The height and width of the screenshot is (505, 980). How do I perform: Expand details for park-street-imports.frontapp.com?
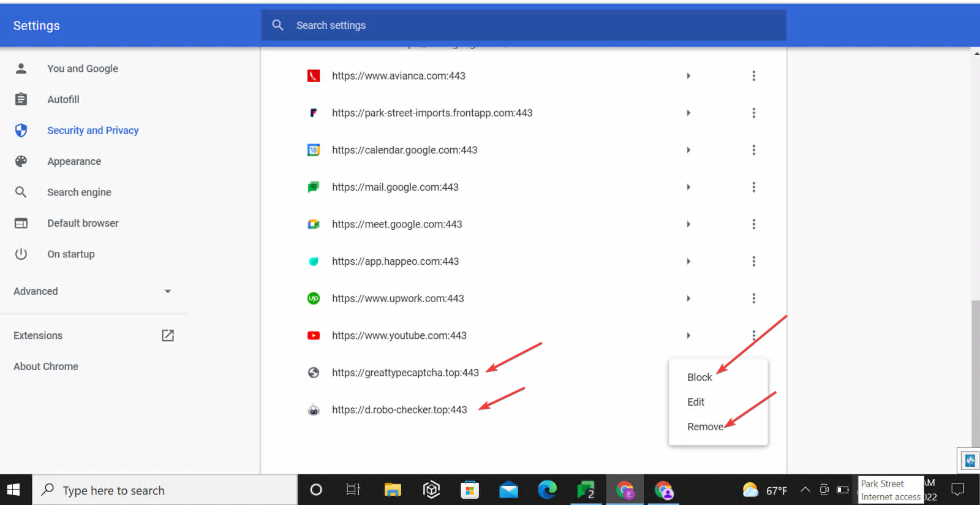688,113
